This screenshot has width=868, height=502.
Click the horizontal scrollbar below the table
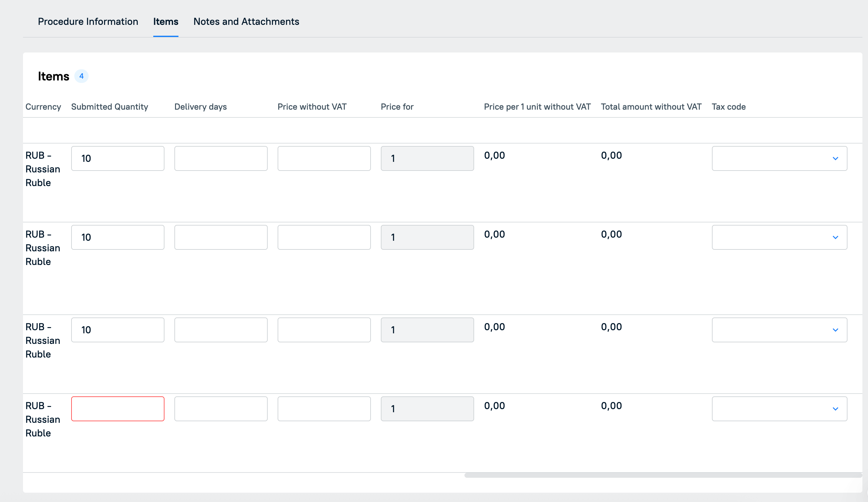point(663,475)
